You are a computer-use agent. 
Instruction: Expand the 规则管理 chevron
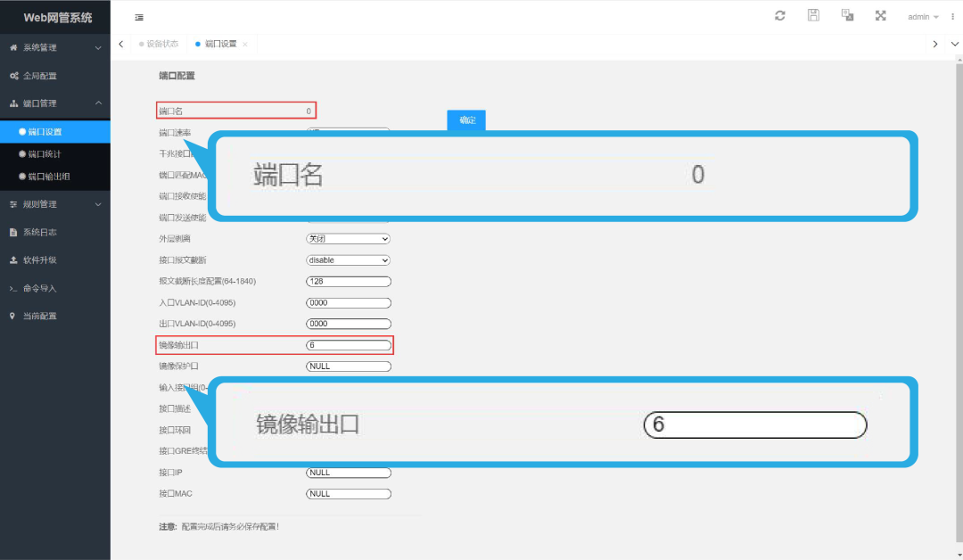coord(98,204)
